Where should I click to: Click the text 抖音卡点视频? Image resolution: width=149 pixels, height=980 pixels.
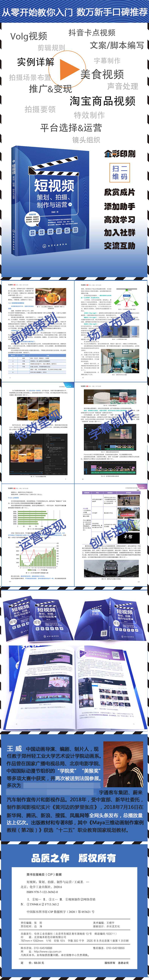tap(92, 32)
